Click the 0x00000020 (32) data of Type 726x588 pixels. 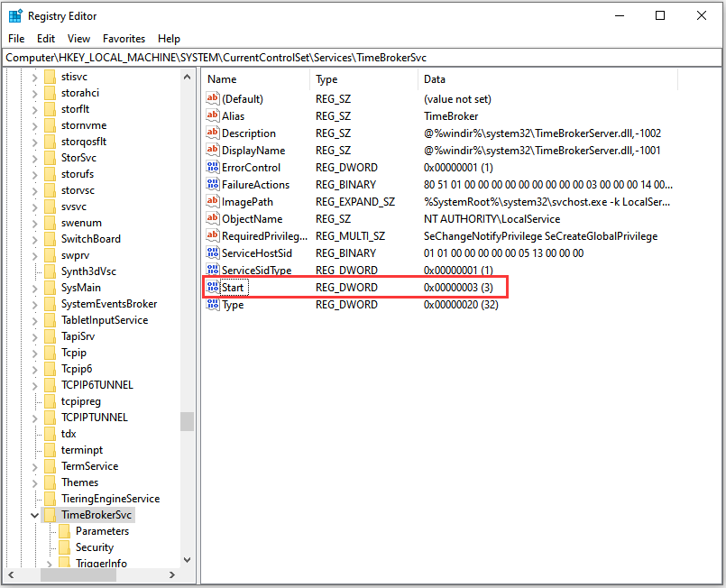(461, 305)
